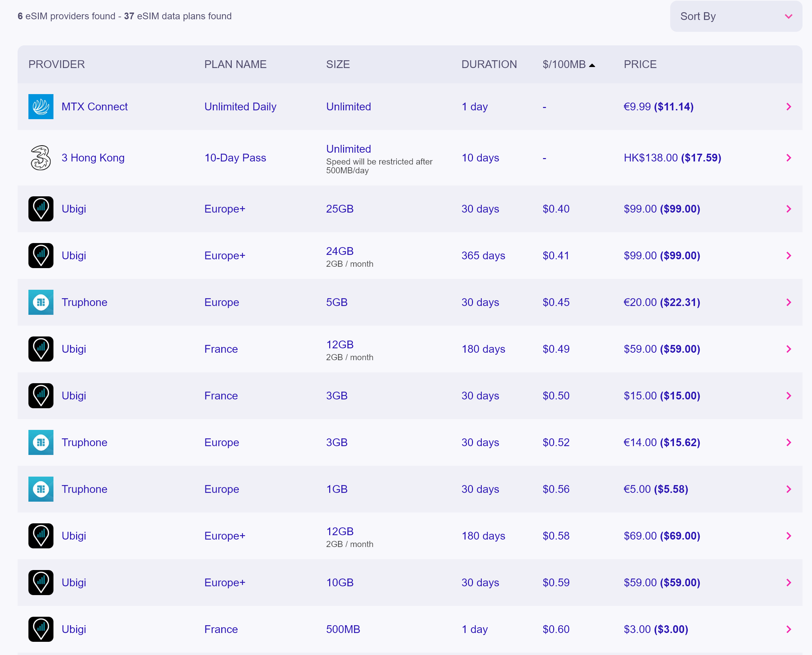Open the 10-Day Pass plan link
This screenshot has height=655, width=812.
(235, 158)
